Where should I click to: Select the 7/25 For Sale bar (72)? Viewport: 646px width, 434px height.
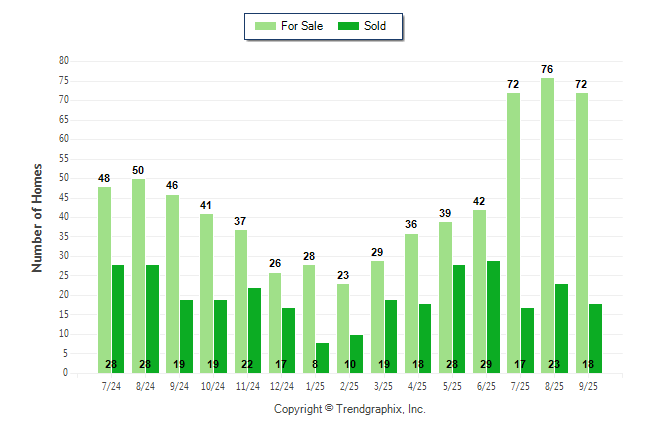tap(513, 232)
